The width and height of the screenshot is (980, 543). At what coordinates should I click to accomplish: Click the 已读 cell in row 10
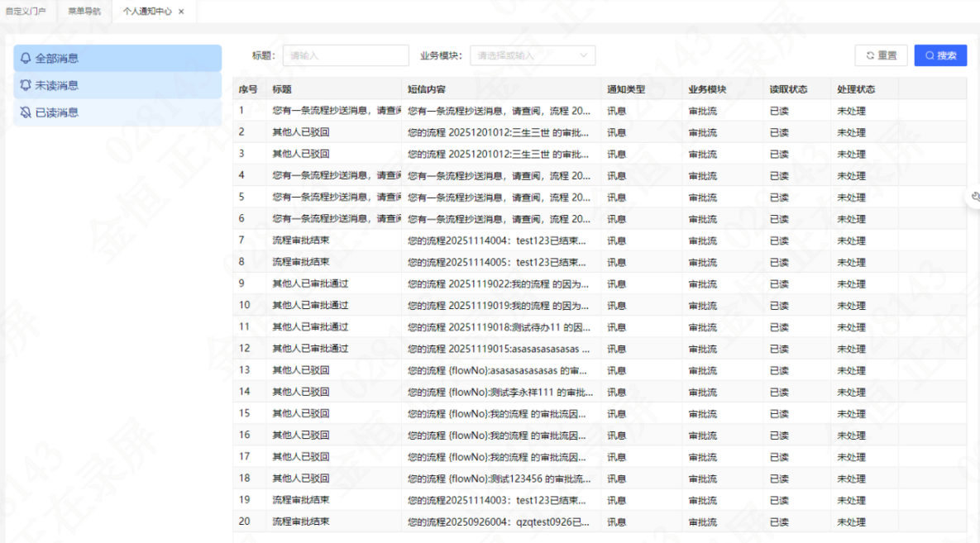coord(779,306)
